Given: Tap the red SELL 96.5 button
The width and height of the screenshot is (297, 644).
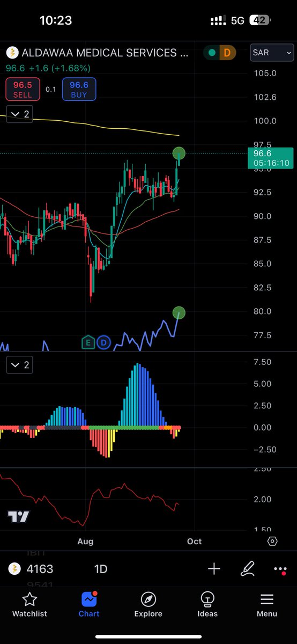Looking at the screenshot, I should coord(23,89).
